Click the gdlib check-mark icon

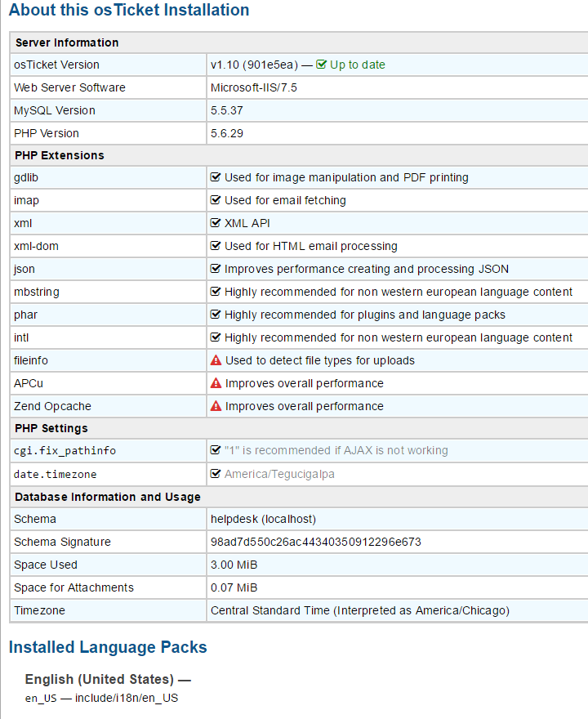pyautogui.click(x=216, y=177)
